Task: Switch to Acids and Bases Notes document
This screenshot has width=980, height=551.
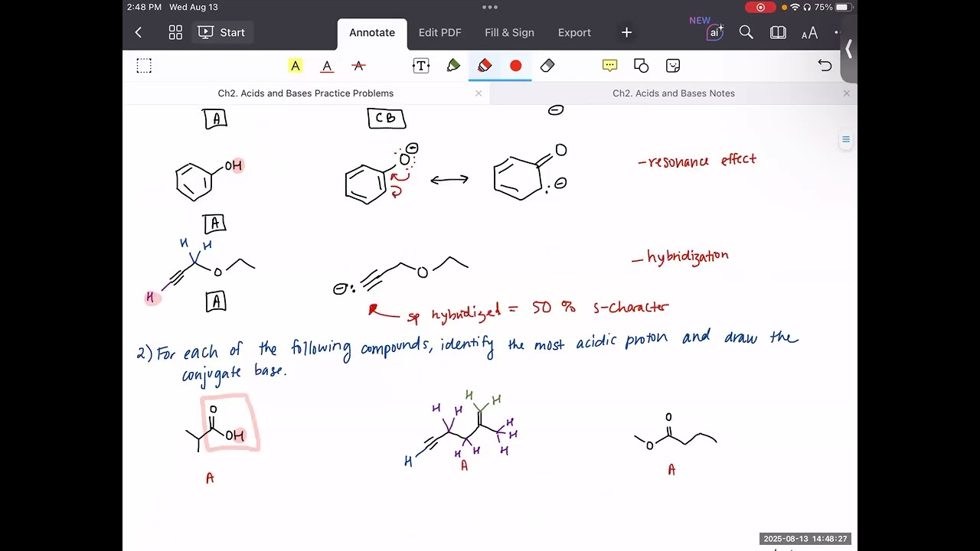Action: (x=674, y=93)
